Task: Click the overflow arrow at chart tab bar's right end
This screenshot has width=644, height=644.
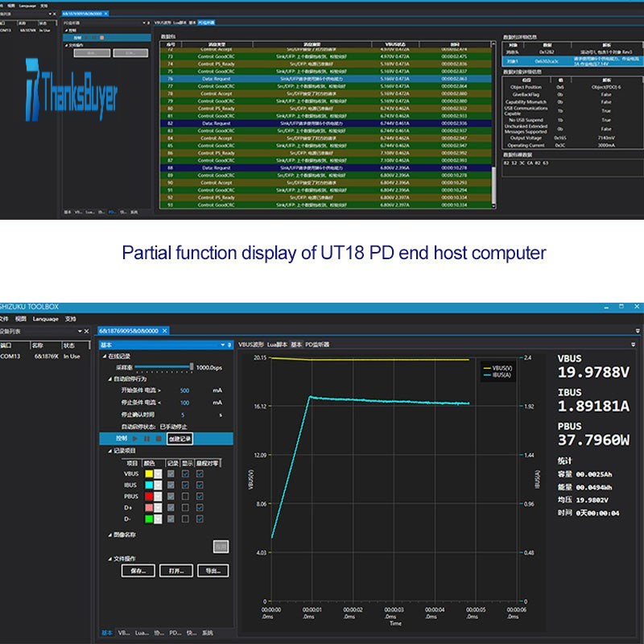Action: click(x=637, y=331)
